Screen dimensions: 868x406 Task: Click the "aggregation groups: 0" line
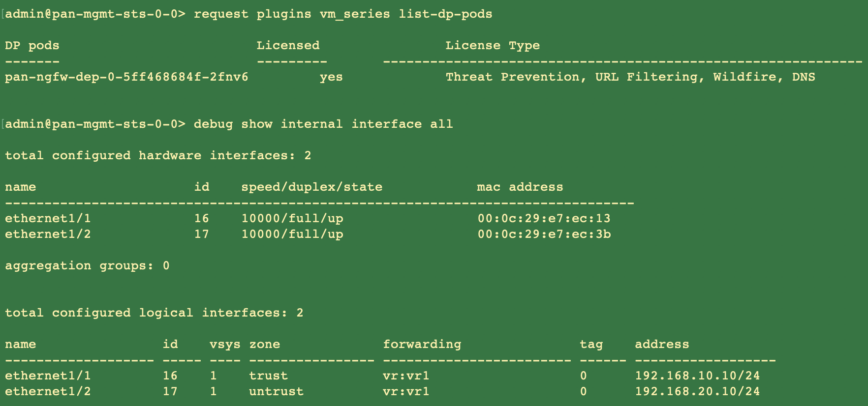[87, 266]
